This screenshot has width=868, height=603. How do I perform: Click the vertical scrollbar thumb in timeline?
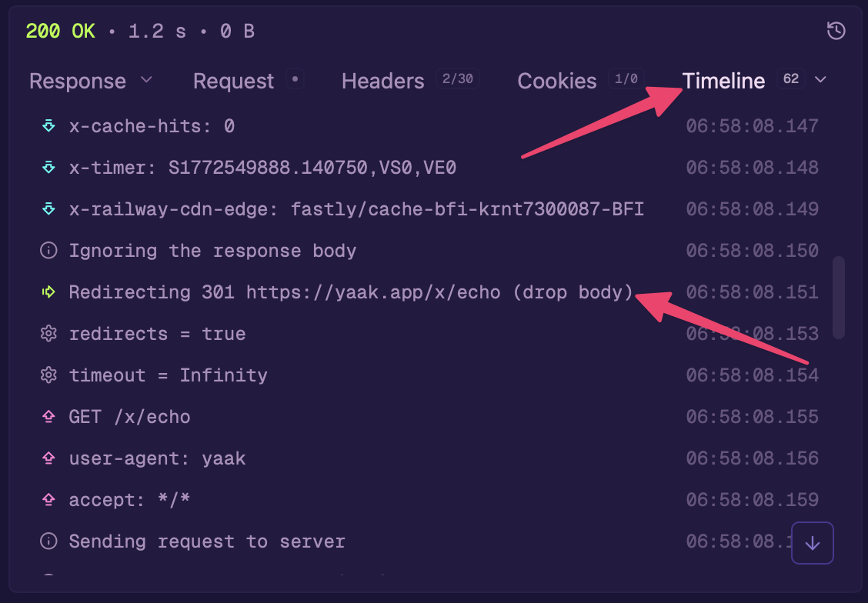(x=839, y=297)
